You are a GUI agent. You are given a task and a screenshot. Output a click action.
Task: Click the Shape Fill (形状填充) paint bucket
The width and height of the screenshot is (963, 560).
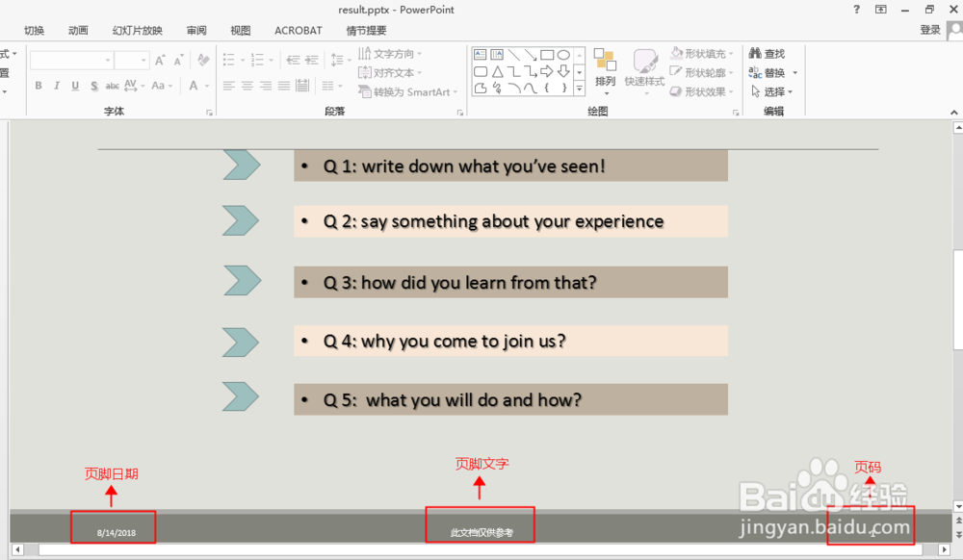tap(676, 53)
